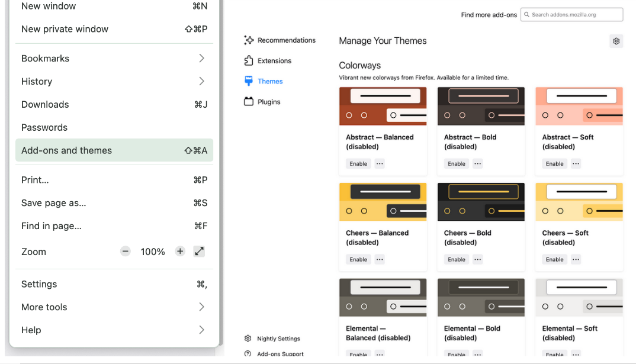Enable the Cheers — Bold theme
636x364 pixels.
[x=457, y=259]
